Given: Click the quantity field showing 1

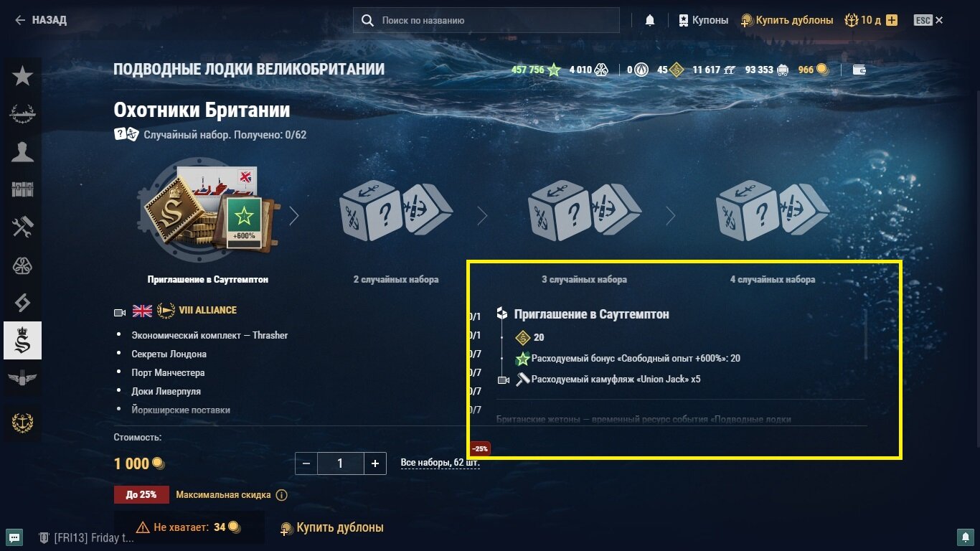Looking at the screenshot, I should pyautogui.click(x=340, y=463).
